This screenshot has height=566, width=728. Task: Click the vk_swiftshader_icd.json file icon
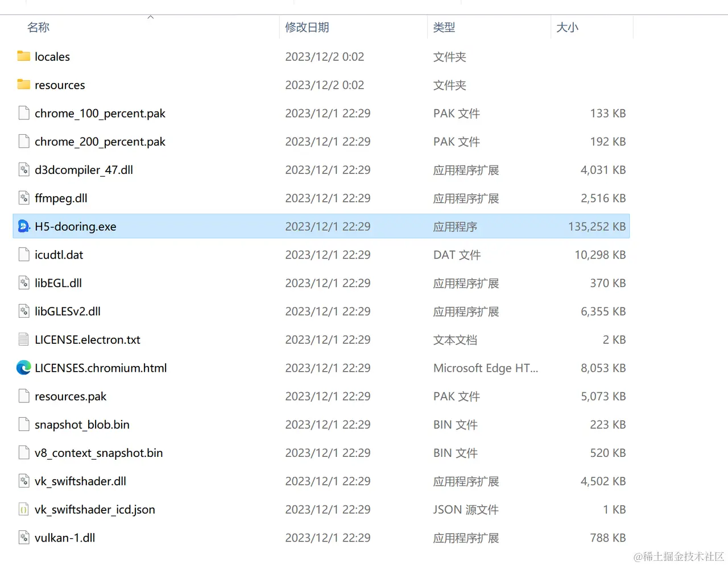coord(23,509)
